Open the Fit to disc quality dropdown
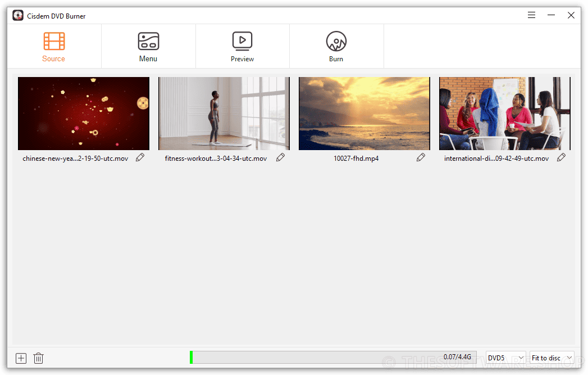Screen dimensions: 588x375 551,358
